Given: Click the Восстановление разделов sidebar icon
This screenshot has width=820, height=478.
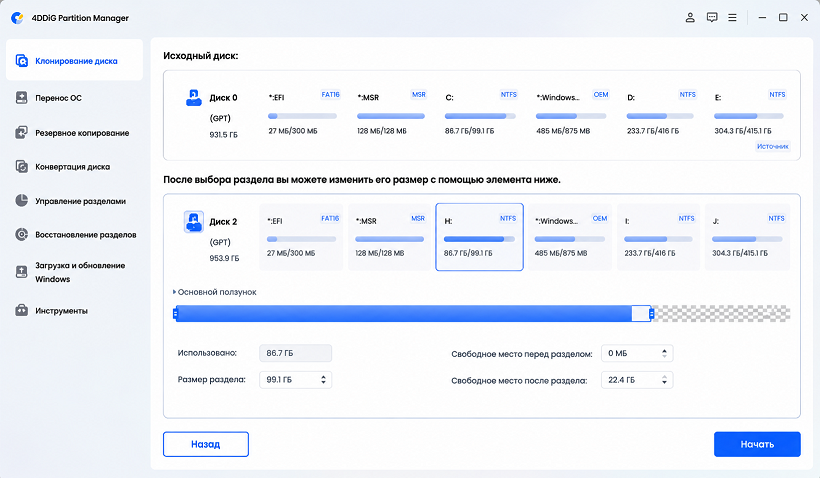Looking at the screenshot, I should pyautogui.click(x=21, y=234).
